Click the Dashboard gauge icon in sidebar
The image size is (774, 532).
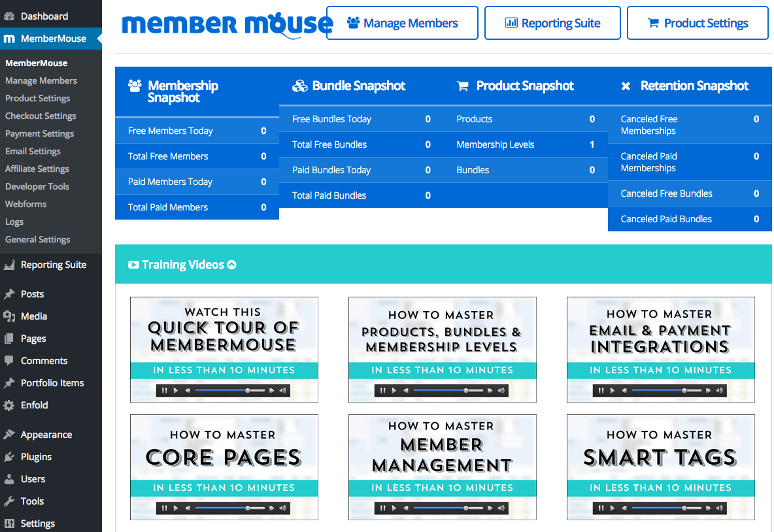point(9,16)
